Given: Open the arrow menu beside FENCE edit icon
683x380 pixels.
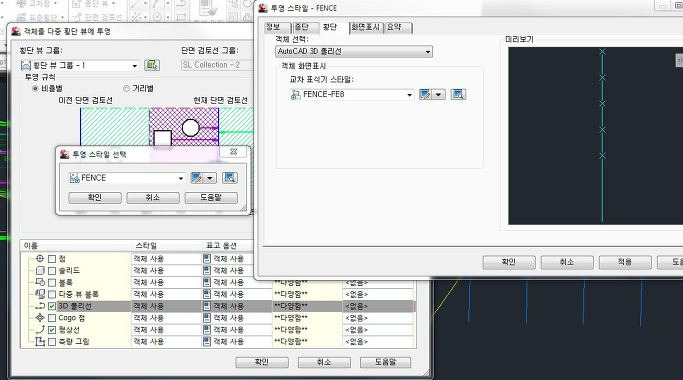Looking at the screenshot, I should tap(210, 178).
